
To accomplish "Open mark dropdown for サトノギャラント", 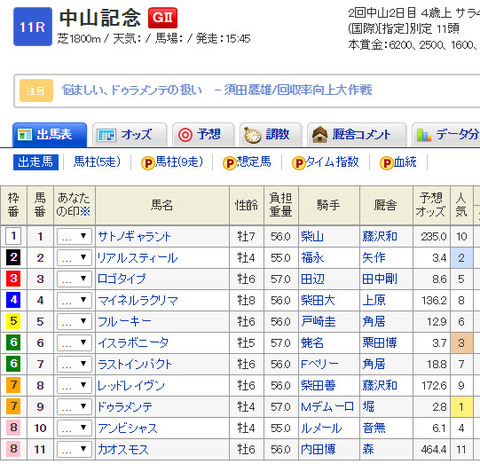I will [x=74, y=237].
